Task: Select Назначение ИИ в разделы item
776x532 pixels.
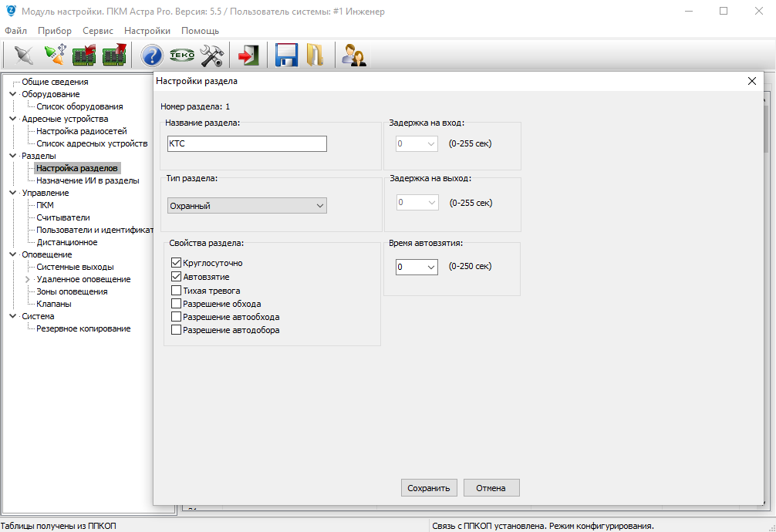Action: (x=88, y=180)
